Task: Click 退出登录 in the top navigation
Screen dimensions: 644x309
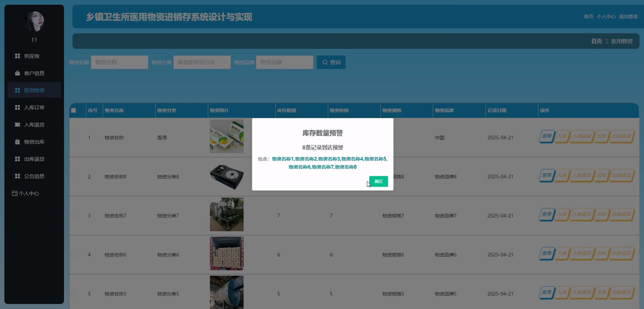Action: click(628, 16)
